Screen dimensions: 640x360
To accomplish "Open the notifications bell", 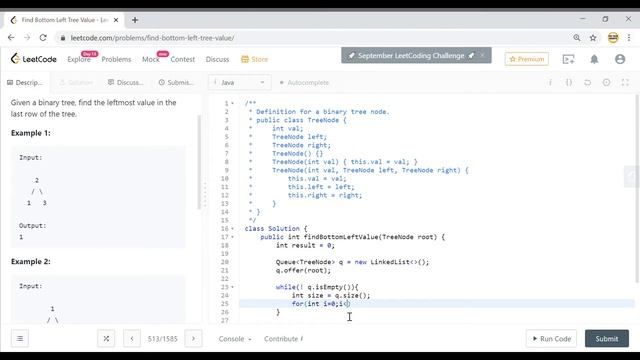I will tap(594, 59).
